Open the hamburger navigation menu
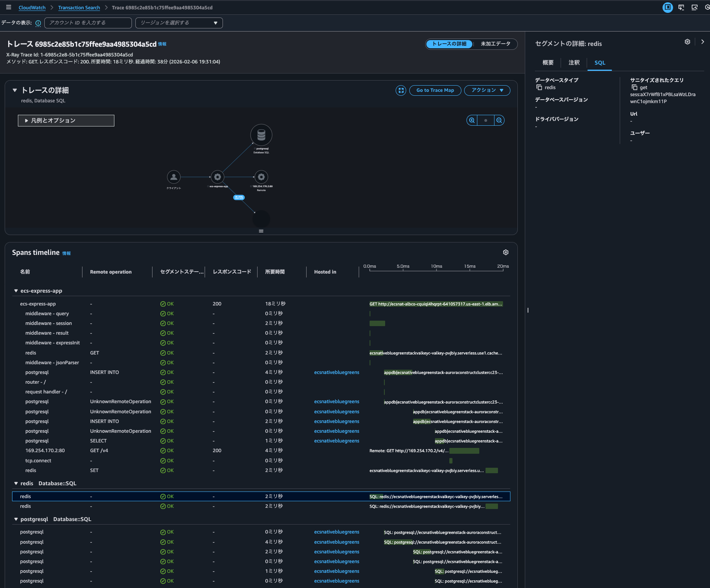Screen dimensions: 710x588 coord(9,7)
